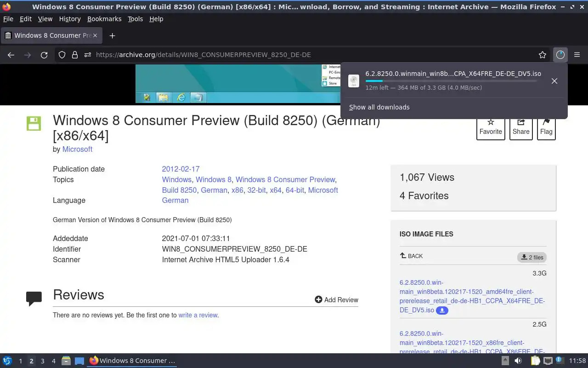Click the removable media eject tray icon
Screen dimensions: 588x368
click(505, 361)
